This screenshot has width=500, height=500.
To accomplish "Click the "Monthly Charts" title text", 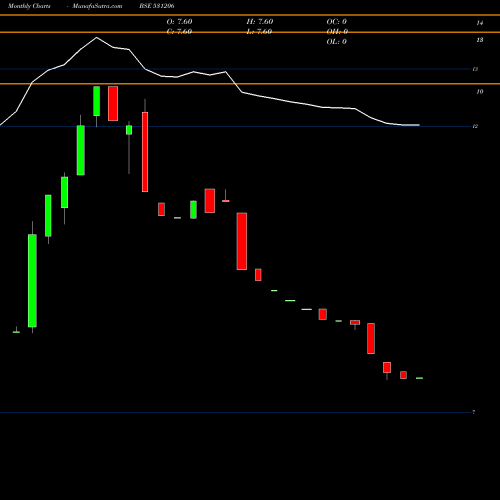I will 29,6.
